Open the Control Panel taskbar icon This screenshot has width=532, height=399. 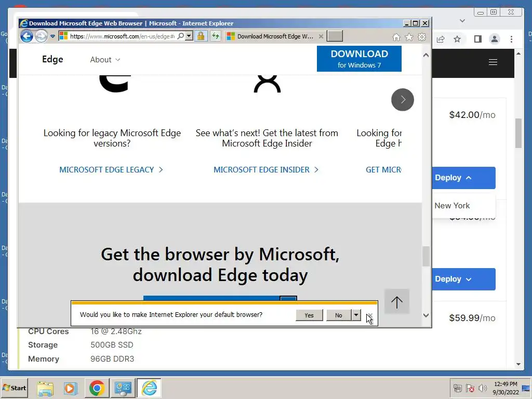click(x=123, y=388)
